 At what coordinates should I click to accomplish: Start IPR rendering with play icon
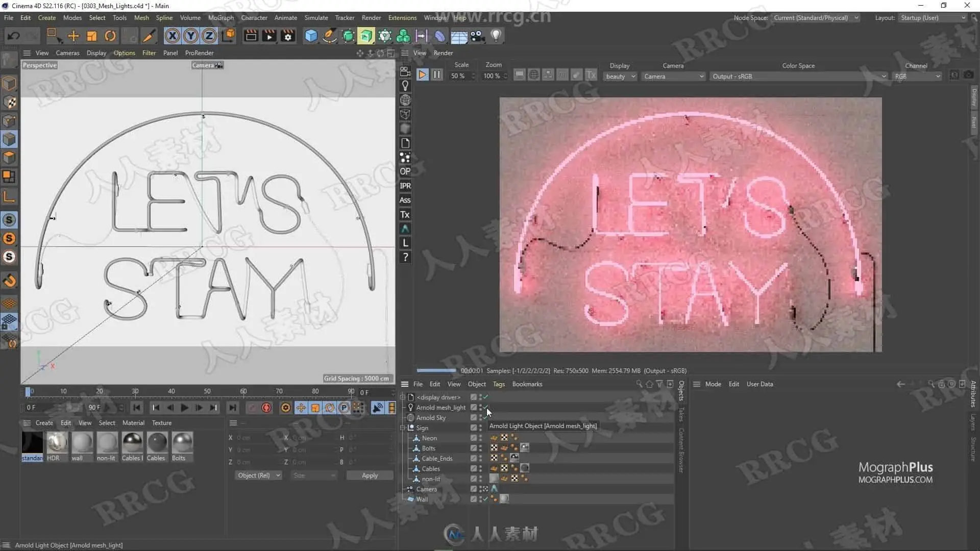(422, 75)
